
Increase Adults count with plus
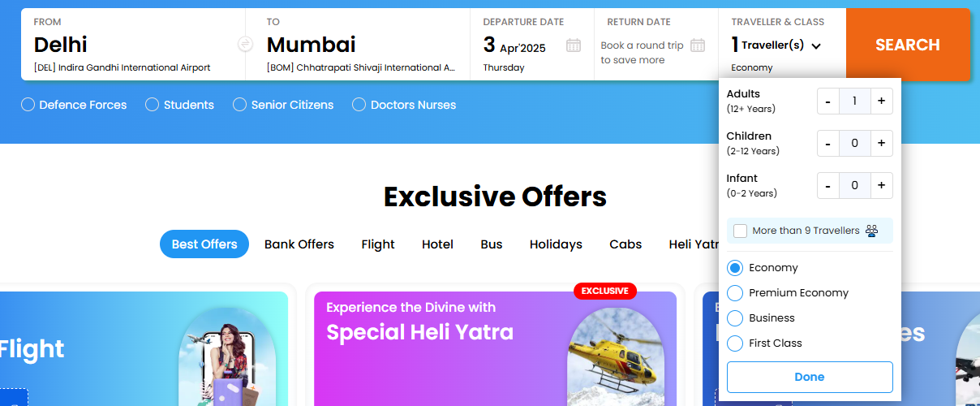881,101
